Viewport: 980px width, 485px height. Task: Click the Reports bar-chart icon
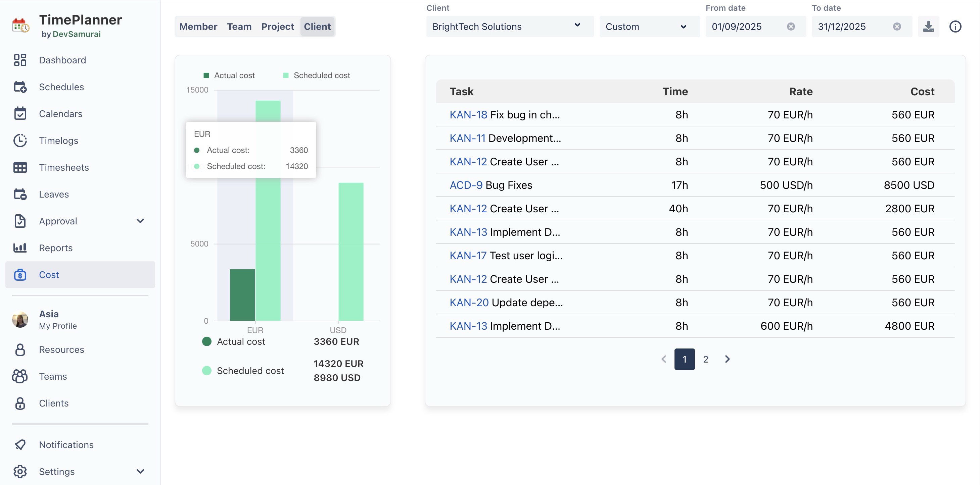[20, 248]
